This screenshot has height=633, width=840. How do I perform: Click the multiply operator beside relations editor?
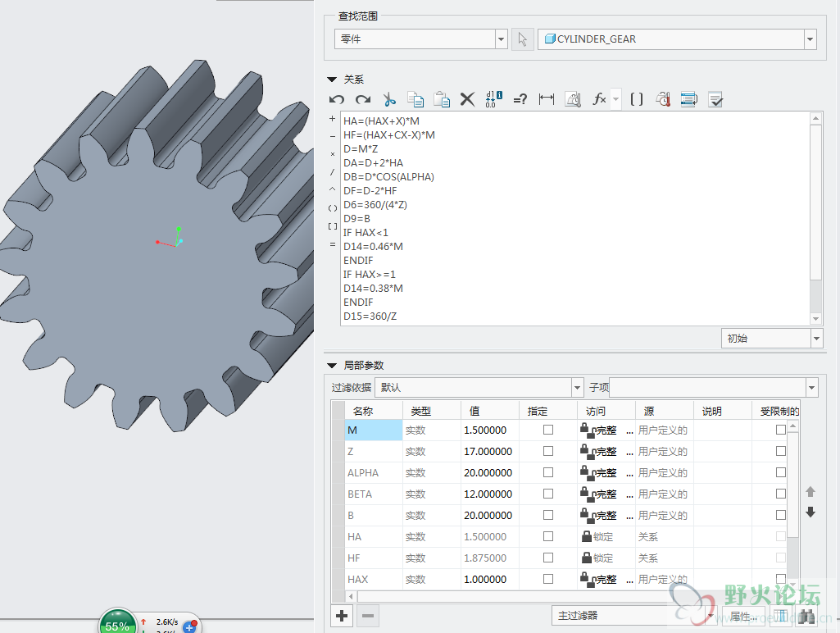coord(332,154)
